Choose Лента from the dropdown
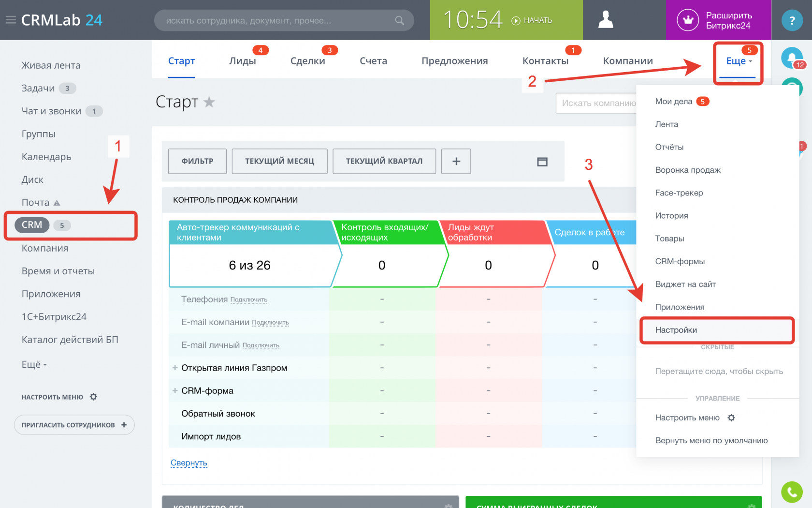 click(667, 124)
